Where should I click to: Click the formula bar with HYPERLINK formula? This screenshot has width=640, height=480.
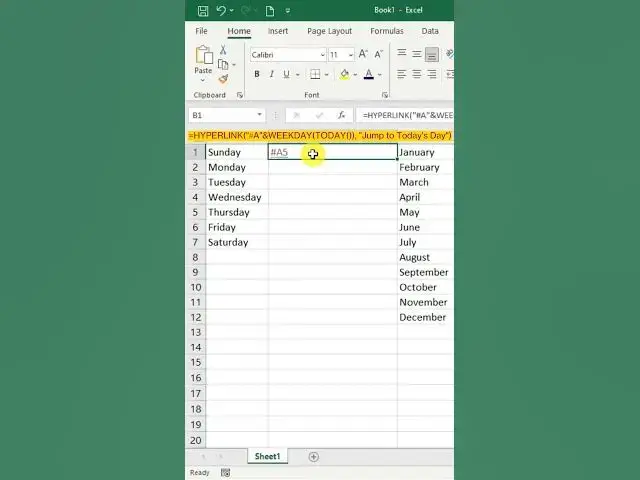[405, 116]
